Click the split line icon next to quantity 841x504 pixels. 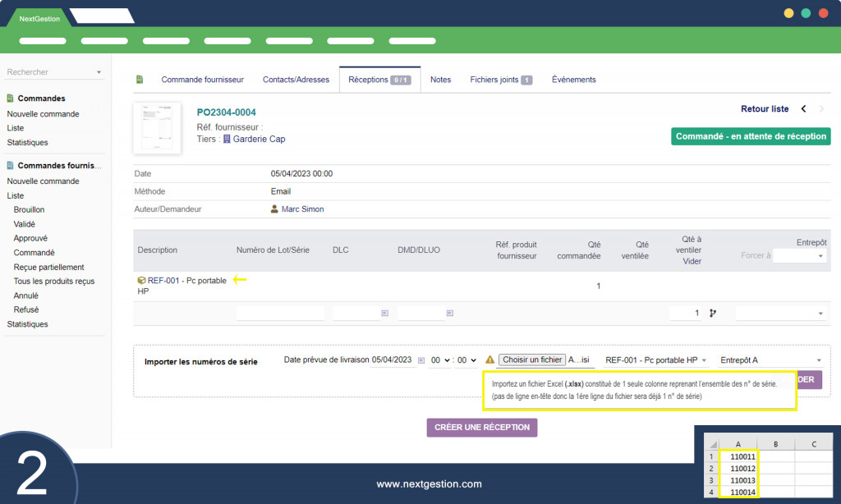click(712, 313)
